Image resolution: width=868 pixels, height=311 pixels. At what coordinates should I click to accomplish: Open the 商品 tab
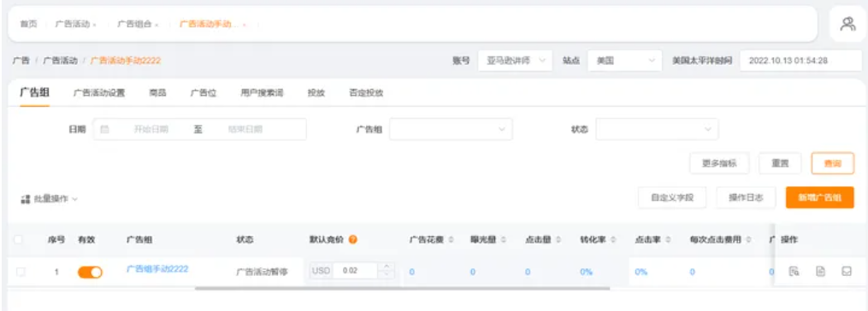(157, 93)
